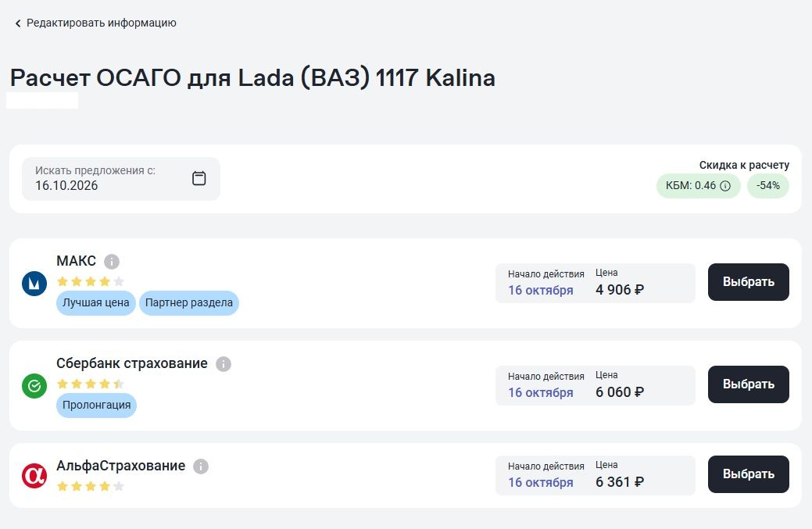Edit the search-from date field 16.10.2026
The height and width of the screenshot is (529, 812).
click(120, 179)
